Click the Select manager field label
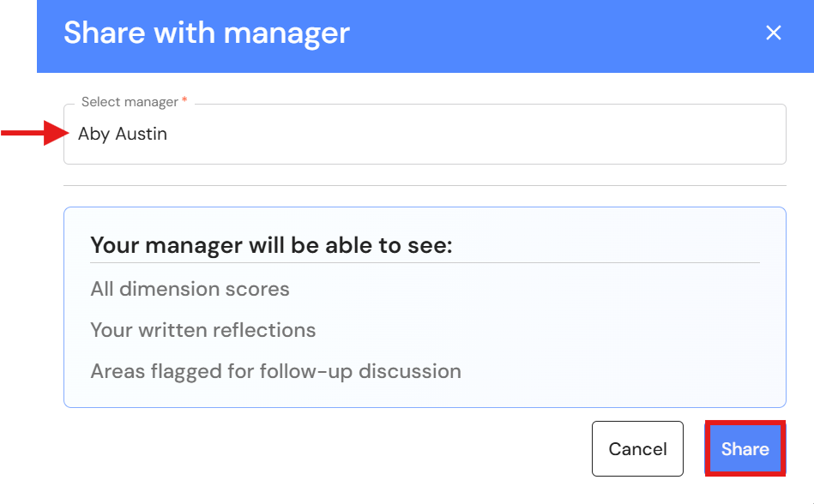 point(130,102)
